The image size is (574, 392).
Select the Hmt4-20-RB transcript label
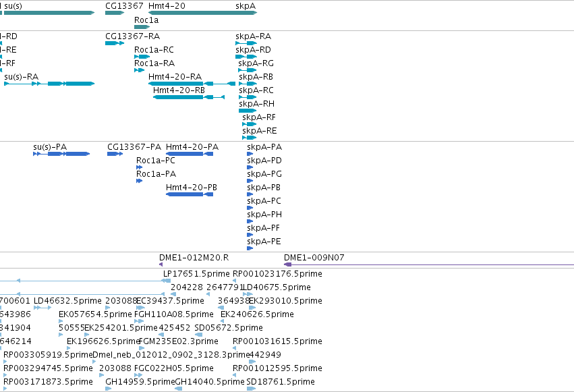[x=179, y=90]
